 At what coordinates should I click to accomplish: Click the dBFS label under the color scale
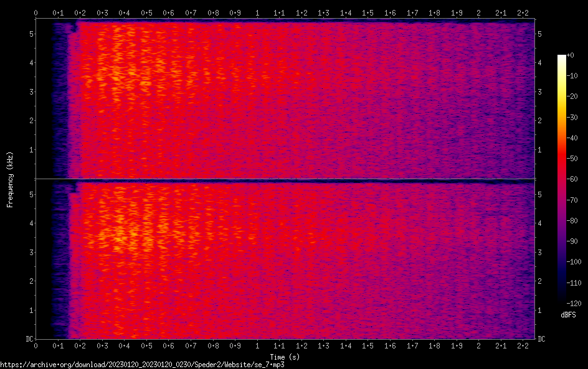pos(567,315)
